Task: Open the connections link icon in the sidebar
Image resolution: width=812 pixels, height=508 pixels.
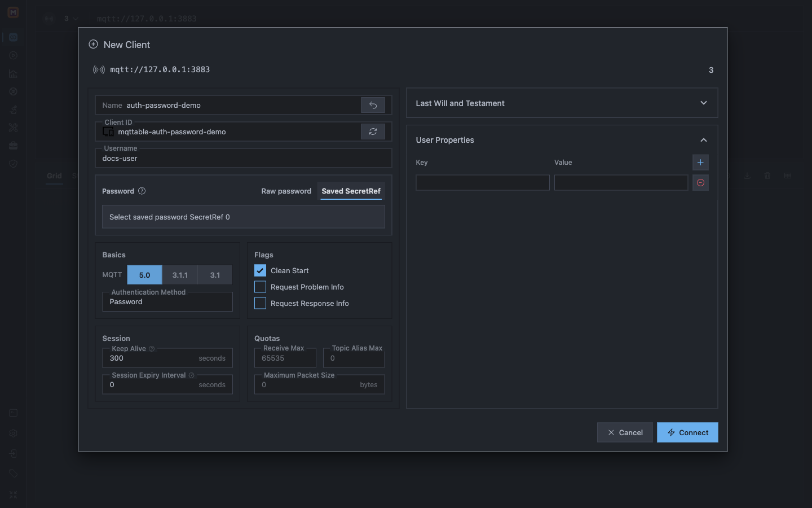Action: [13, 37]
